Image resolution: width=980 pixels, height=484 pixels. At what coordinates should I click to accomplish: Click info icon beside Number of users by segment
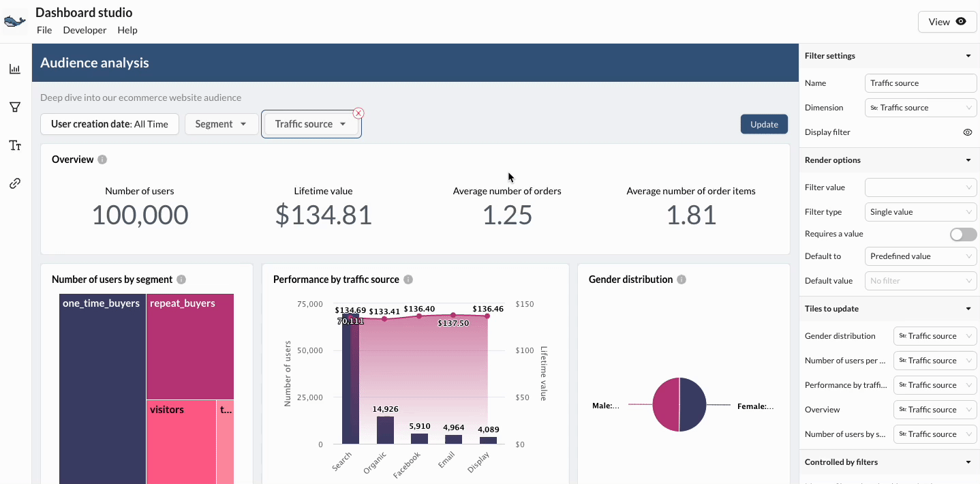pyautogui.click(x=181, y=279)
